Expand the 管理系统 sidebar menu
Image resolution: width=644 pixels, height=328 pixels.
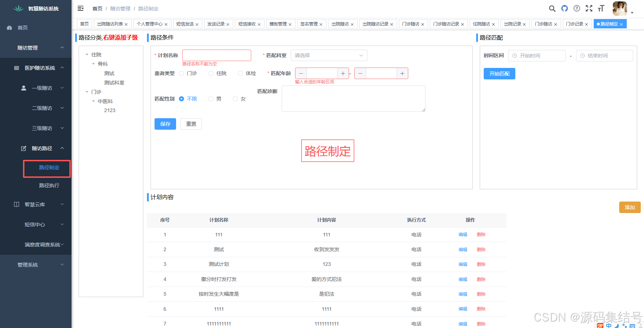click(36, 265)
